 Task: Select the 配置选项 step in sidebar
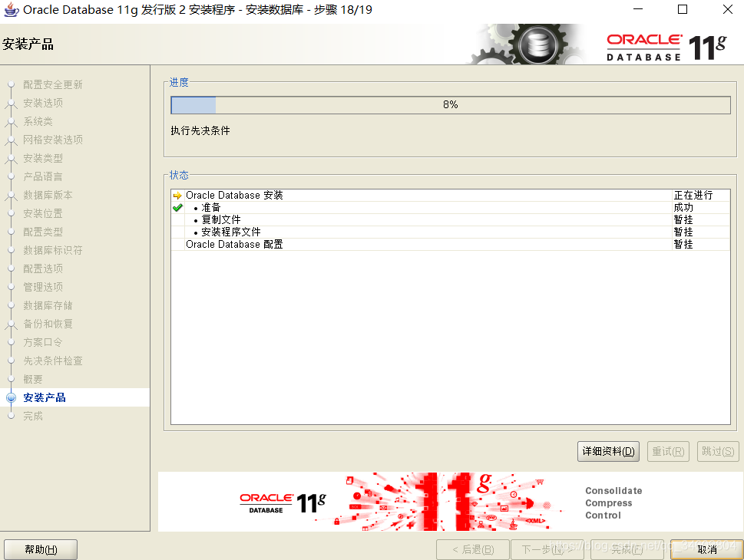pos(43,268)
